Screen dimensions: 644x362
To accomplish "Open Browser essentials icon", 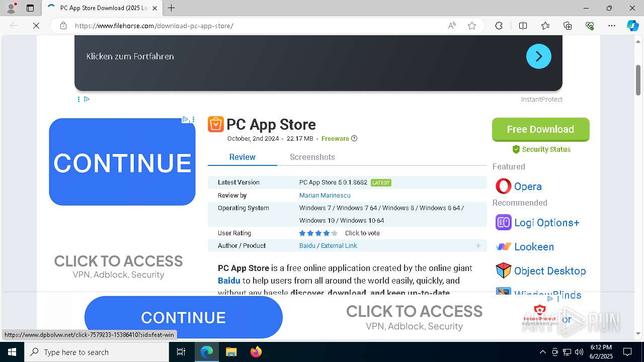I will tap(590, 26).
